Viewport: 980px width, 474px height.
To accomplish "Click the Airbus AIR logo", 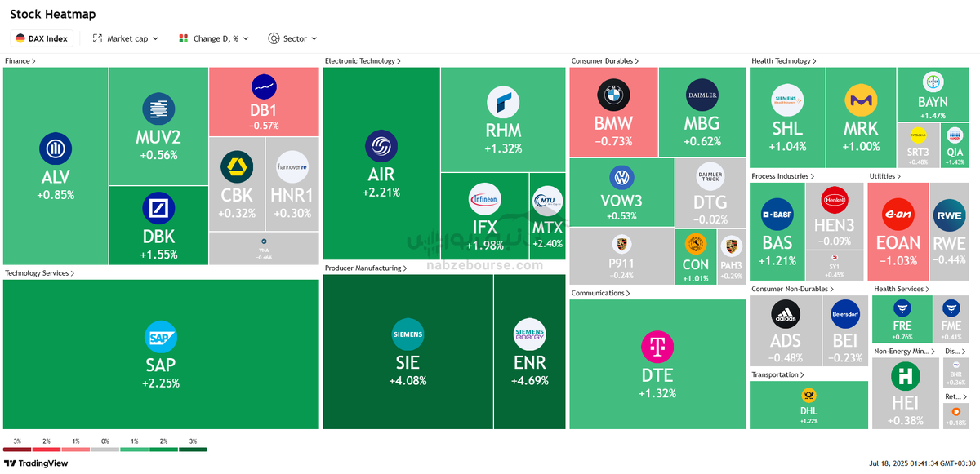I will pos(381,147).
